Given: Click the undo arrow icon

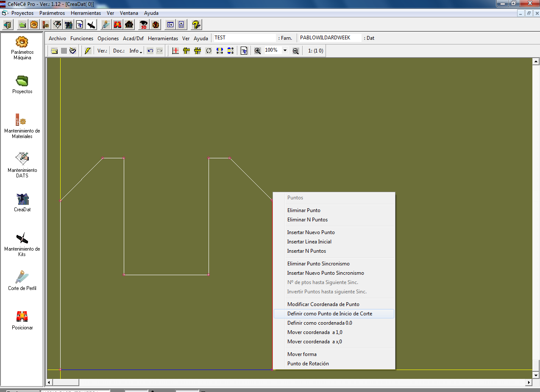Looking at the screenshot, I should coord(150,51).
